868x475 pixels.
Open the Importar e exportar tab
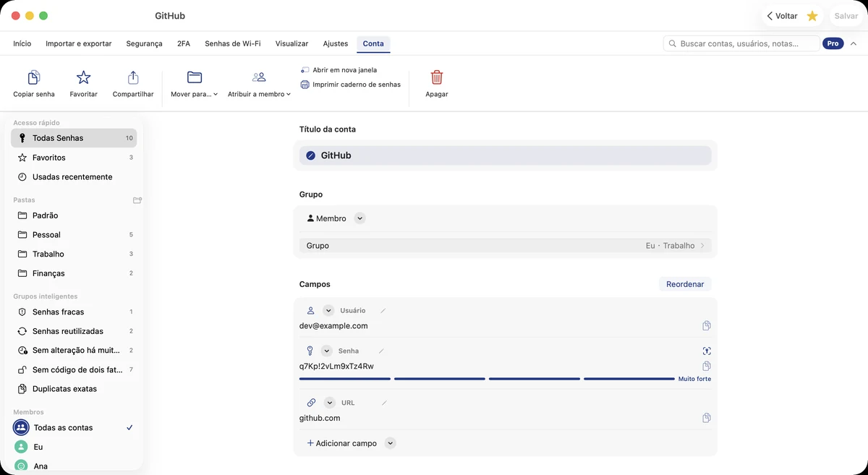pos(79,44)
